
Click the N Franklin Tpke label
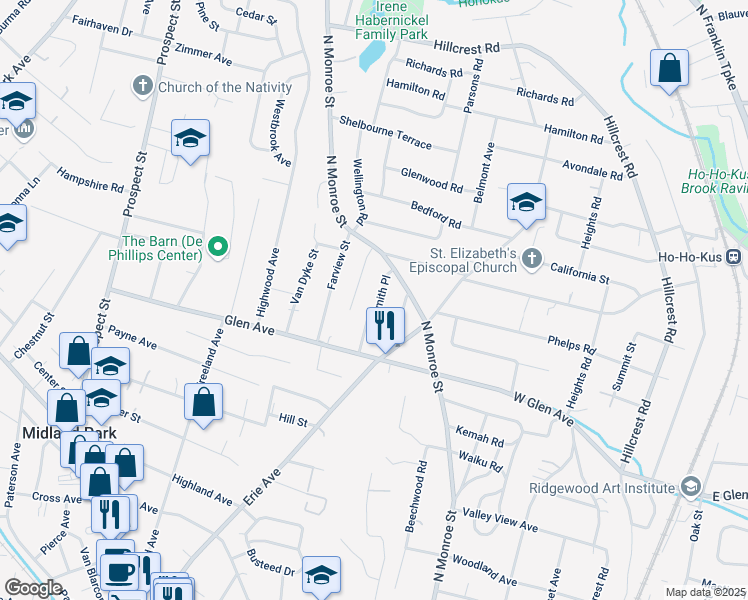[717, 47]
